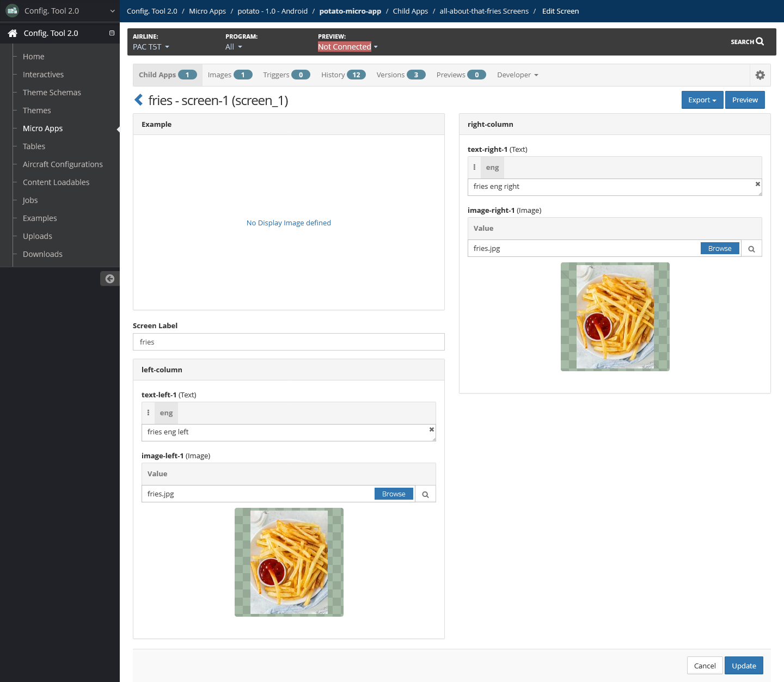Image resolution: width=784 pixels, height=682 pixels.
Task: Open Content Loadables in the sidebar
Action: pyautogui.click(x=56, y=182)
